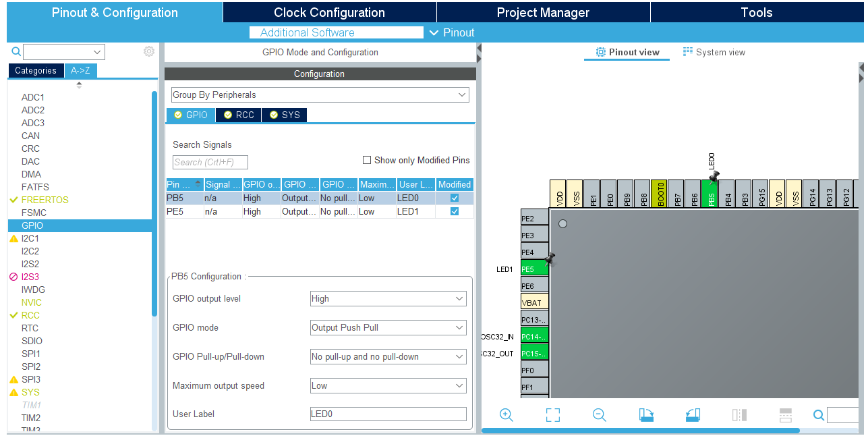Click the settings gear in peripheral panel
Viewport: 868px width, 438px height.
tap(149, 51)
